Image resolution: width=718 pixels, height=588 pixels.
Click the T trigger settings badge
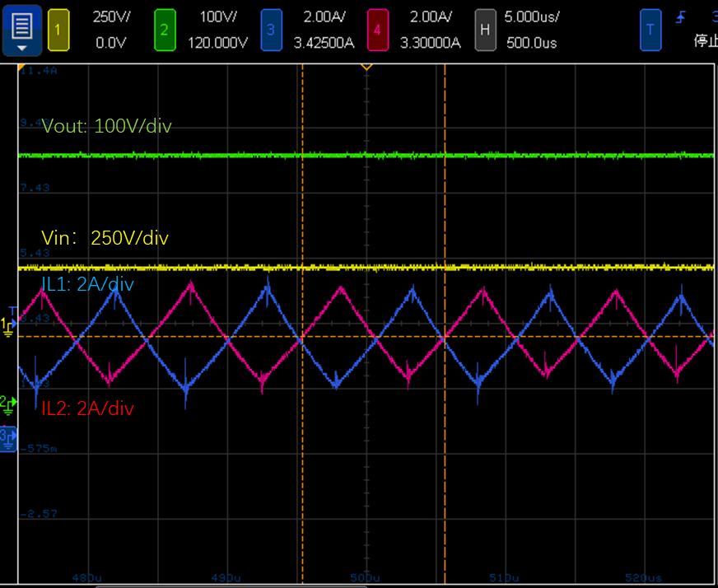(x=650, y=30)
